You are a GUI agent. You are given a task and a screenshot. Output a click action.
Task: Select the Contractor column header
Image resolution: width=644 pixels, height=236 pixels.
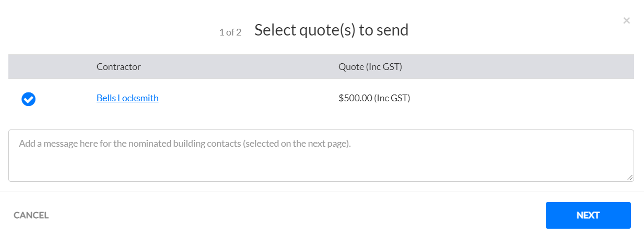click(119, 67)
